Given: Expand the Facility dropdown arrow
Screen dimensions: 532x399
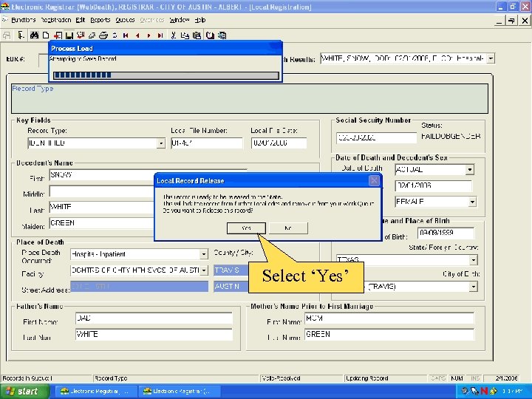Looking at the screenshot, I should 204,270.
